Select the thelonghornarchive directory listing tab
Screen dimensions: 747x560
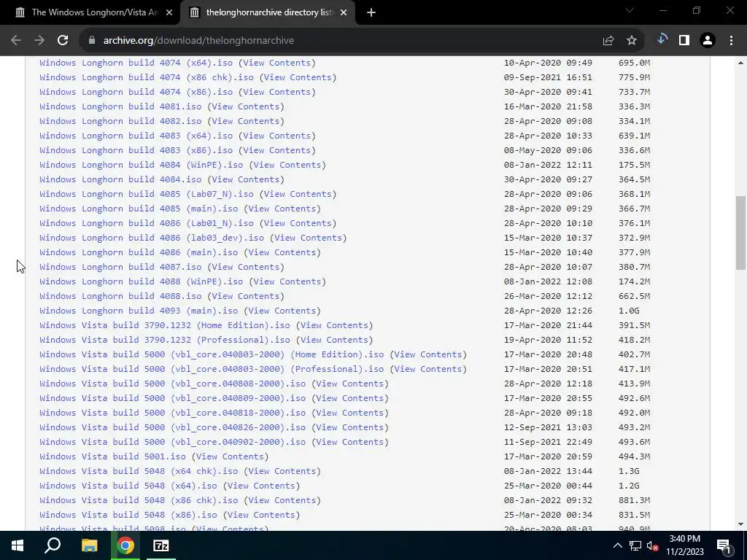[x=268, y=12]
